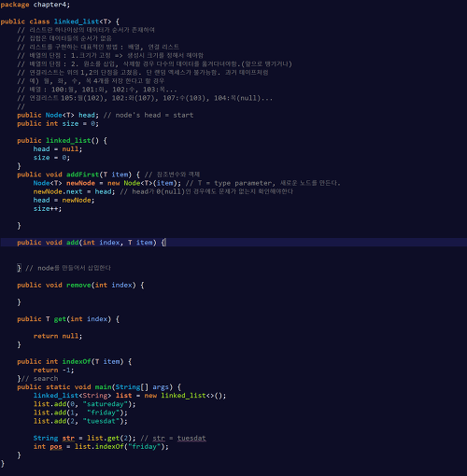467x476 pixels.
Task: Click the 'return null;' statement
Action: 58,336
